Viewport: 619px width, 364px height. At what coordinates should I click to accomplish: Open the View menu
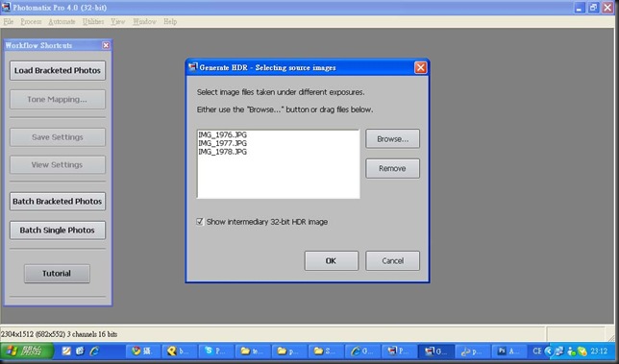tap(117, 22)
